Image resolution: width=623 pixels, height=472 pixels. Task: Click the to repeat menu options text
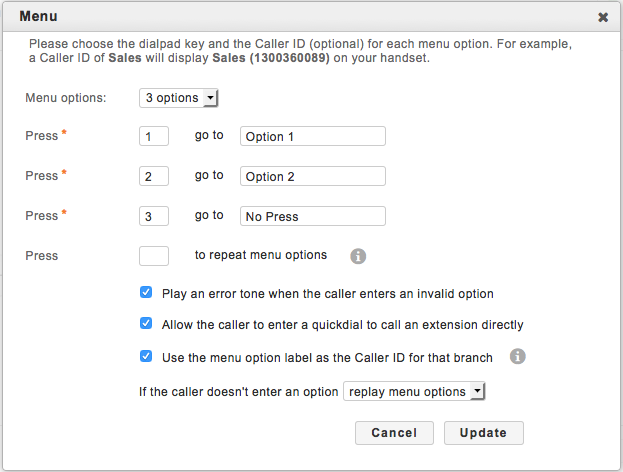pos(261,255)
